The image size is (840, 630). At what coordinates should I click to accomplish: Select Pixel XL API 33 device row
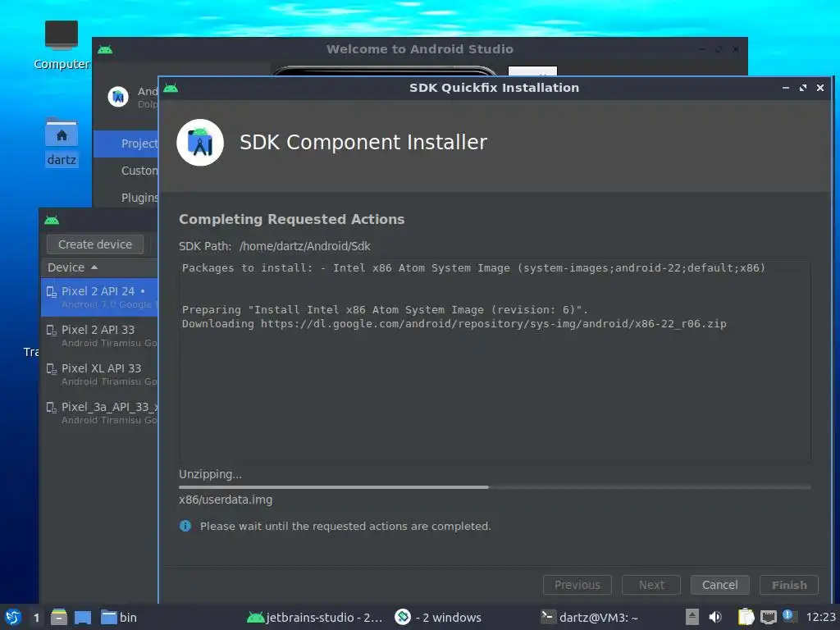click(99, 374)
